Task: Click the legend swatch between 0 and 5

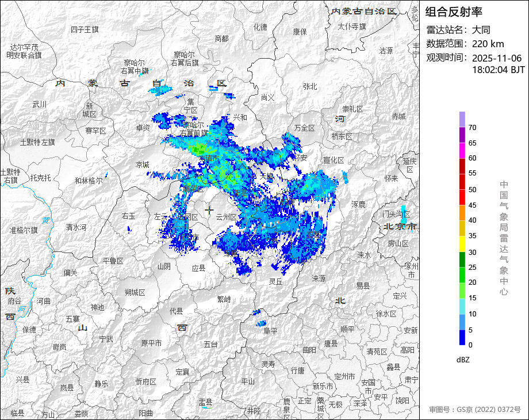Action: pyautogui.click(x=462, y=337)
